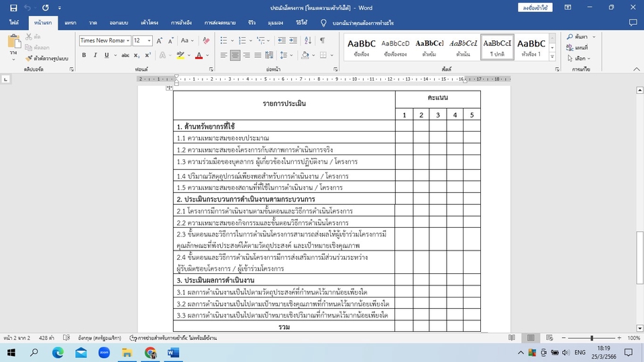Click the Replace icon in editing group
This screenshot has width=644, height=362.
click(x=577, y=48)
